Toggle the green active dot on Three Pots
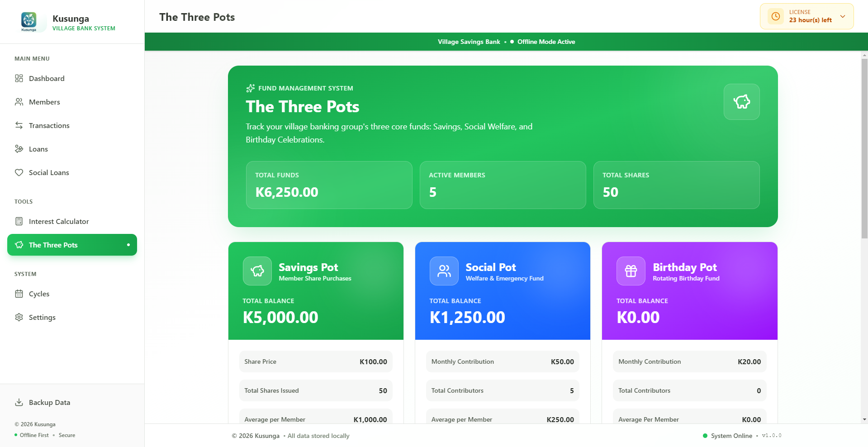Image resolution: width=868 pixels, height=447 pixels. pos(127,245)
